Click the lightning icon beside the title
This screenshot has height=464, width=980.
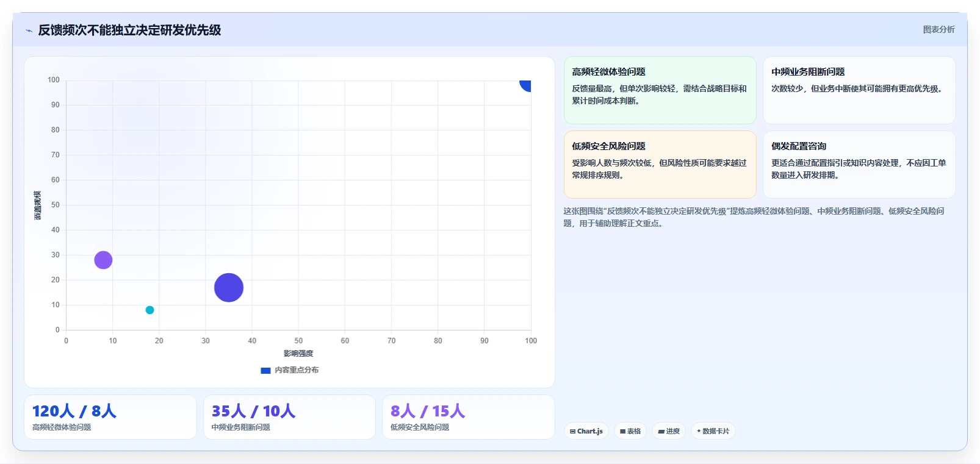coord(29,30)
